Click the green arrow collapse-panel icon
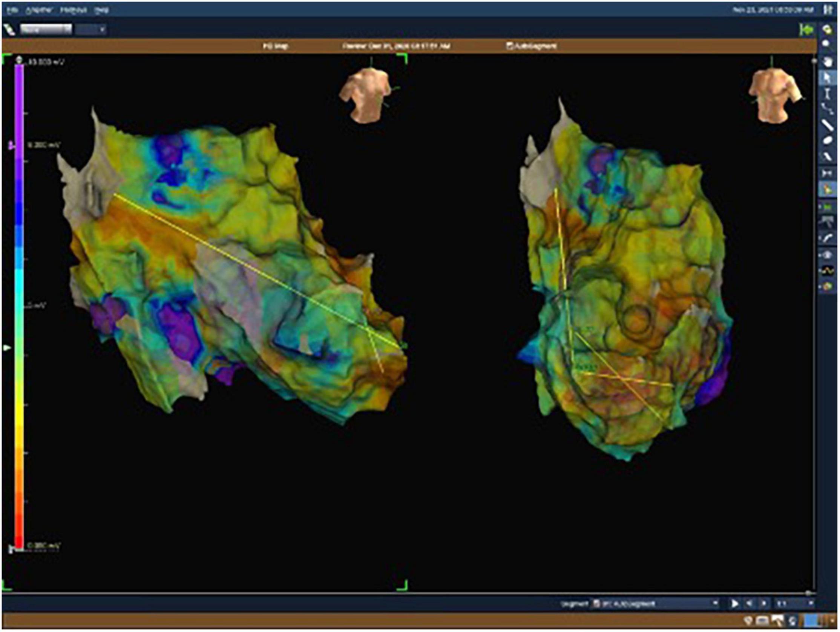The image size is (840, 632). tap(806, 29)
